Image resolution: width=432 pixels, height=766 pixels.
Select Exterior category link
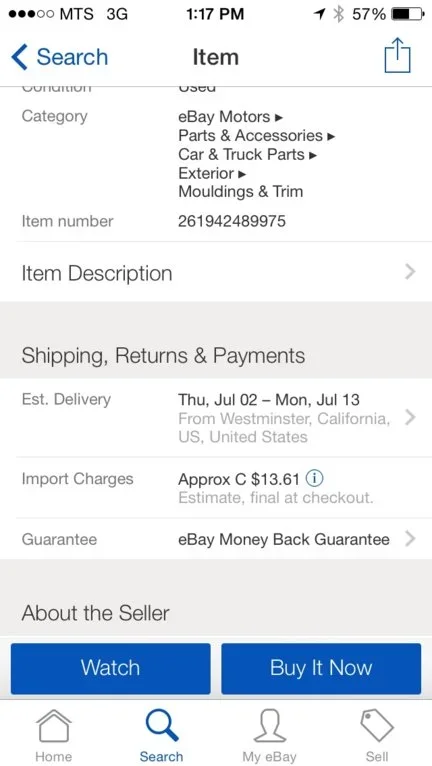coord(206,173)
